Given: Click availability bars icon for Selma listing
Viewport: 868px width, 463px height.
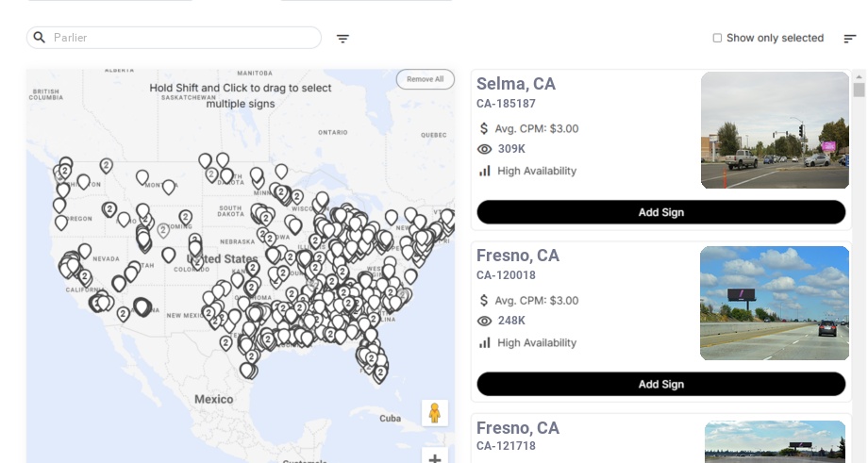Looking at the screenshot, I should tap(485, 171).
